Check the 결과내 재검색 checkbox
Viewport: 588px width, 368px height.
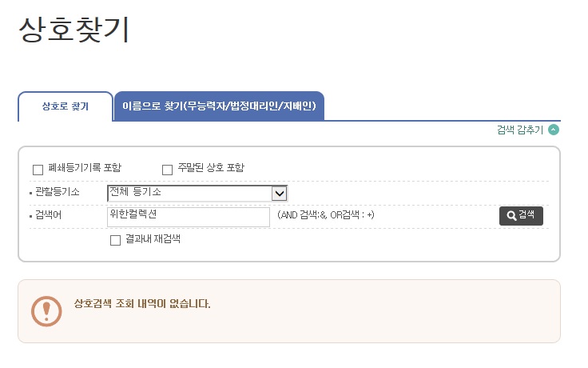click(x=115, y=240)
